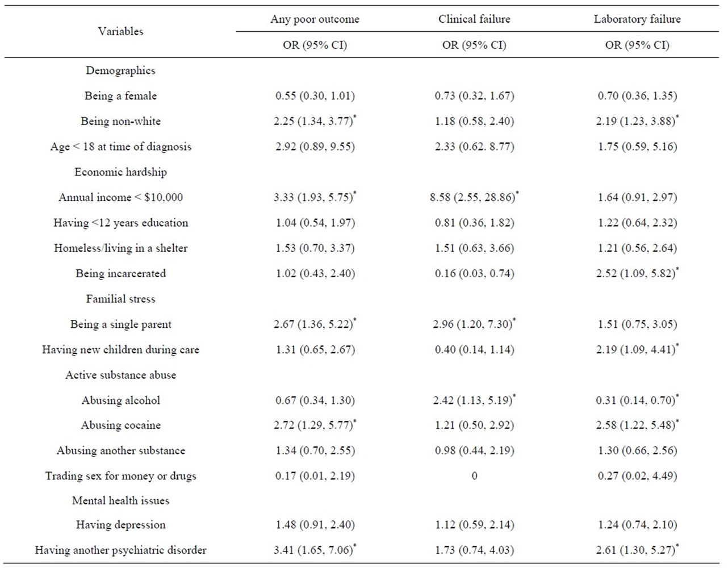This screenshot has height=572, width=728.
Task: Select the Any poor outcome header
Action: coord(315,19)
